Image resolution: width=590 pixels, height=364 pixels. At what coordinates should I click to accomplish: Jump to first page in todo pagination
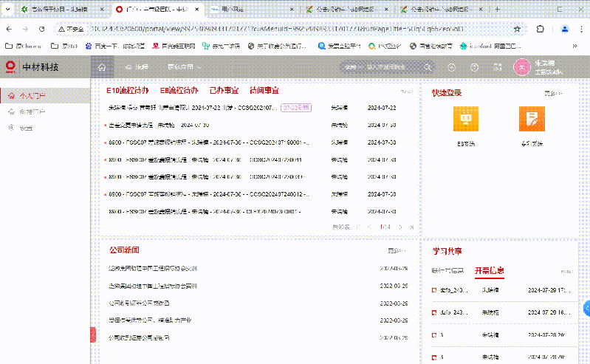coord(358,227)
